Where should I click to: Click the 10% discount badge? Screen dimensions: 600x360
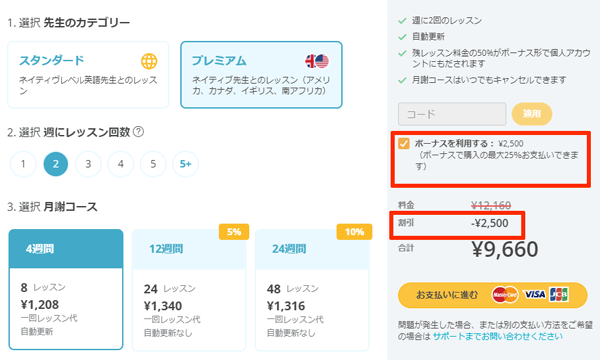point(354,232)
